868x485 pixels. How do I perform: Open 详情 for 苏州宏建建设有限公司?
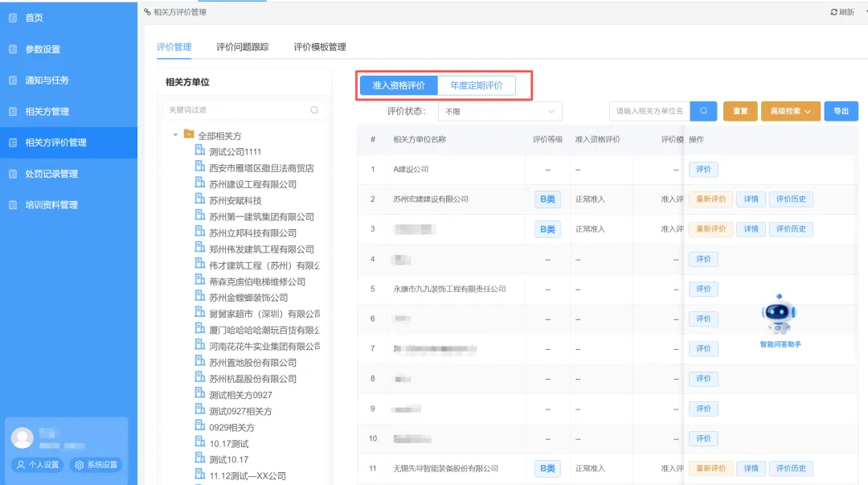(x=751, y=199)
